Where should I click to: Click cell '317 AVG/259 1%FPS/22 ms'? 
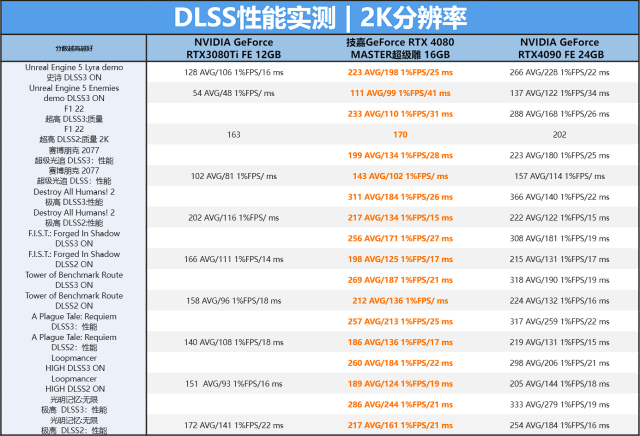click(x=560, y=321)
